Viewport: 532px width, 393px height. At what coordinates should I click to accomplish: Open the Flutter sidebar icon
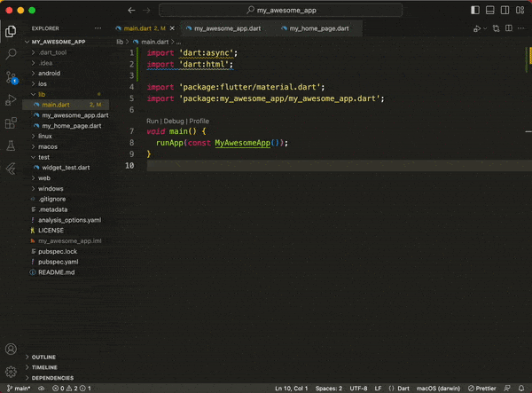[11, 169]
